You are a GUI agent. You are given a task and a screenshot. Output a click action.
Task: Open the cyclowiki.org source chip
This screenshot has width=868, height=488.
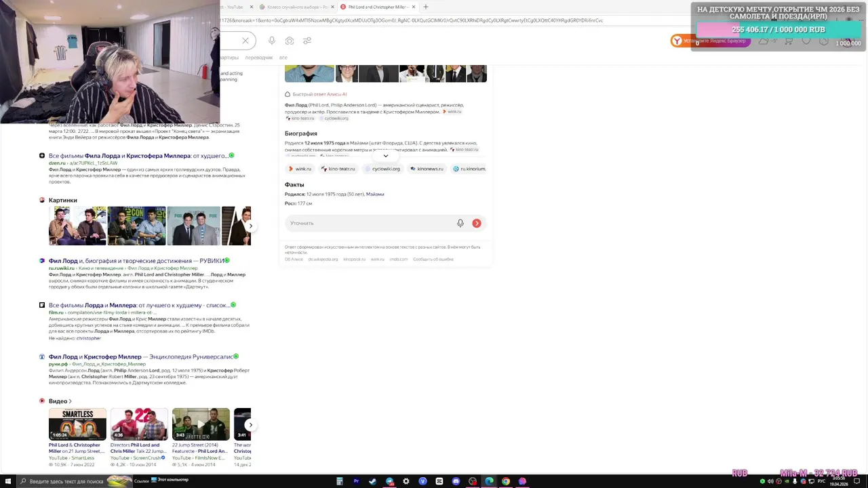(x=382, y=169)
